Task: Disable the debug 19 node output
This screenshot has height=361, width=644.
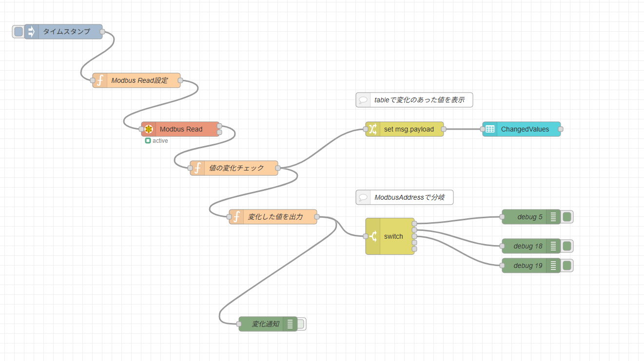Action: coord(567,266)
